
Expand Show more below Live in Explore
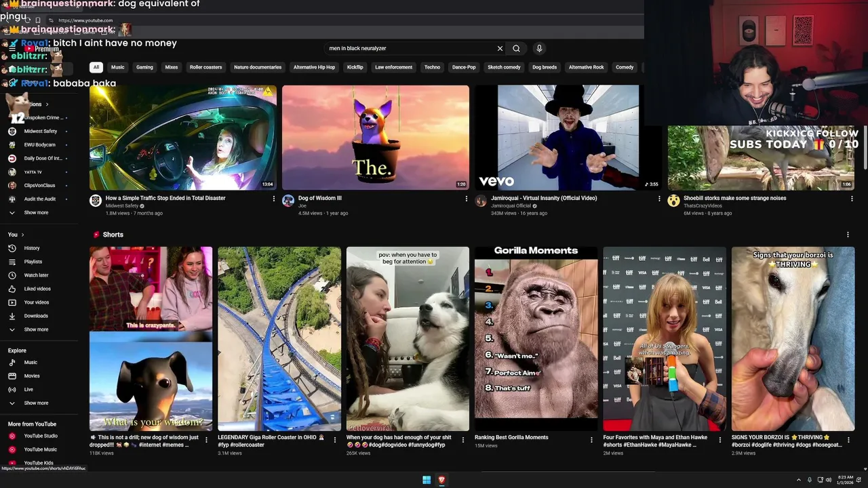click(36, 403)
